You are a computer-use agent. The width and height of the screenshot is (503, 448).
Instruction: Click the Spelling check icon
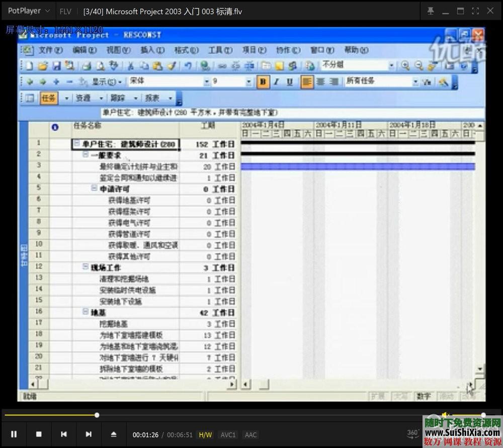tap(114, 65)
